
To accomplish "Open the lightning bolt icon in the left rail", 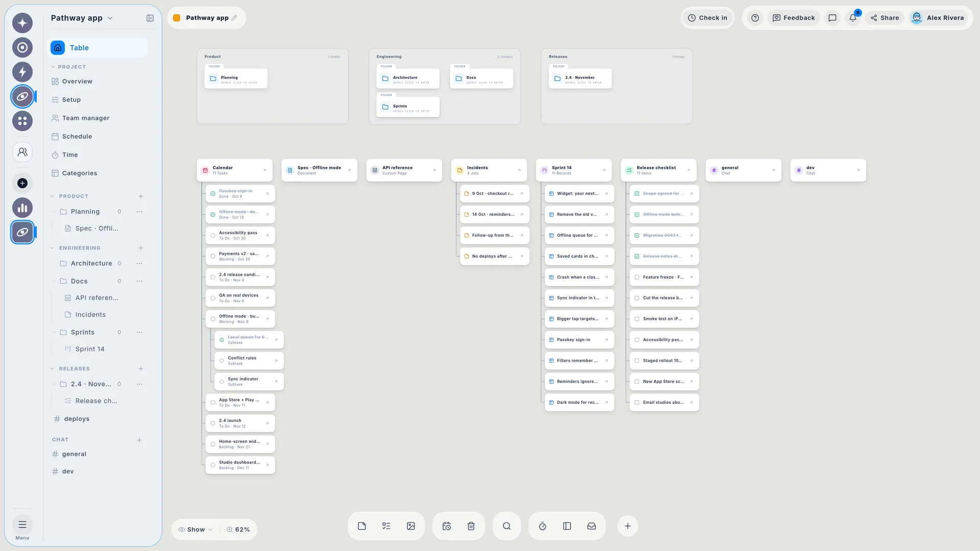I will pyautogui.click(x=22, y=72).
